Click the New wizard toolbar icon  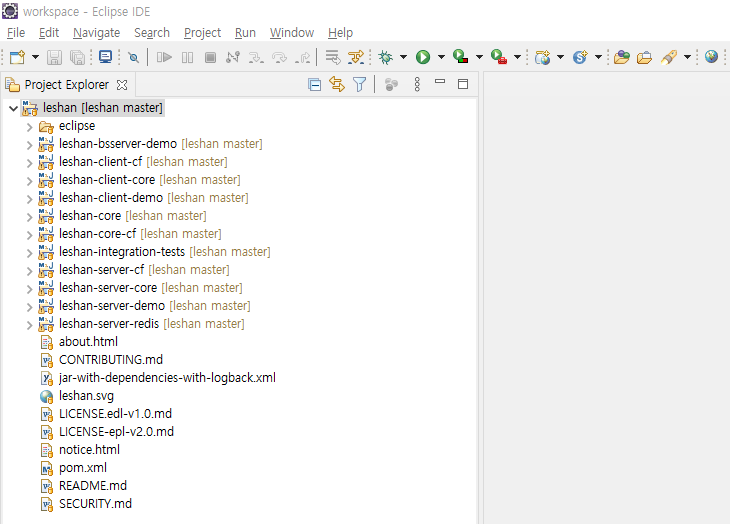[x=17, y=57]
